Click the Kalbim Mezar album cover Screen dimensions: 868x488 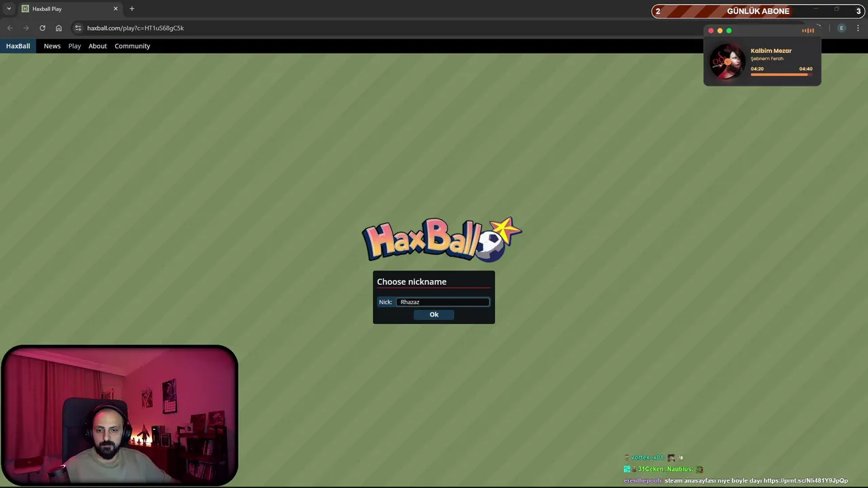727,62
